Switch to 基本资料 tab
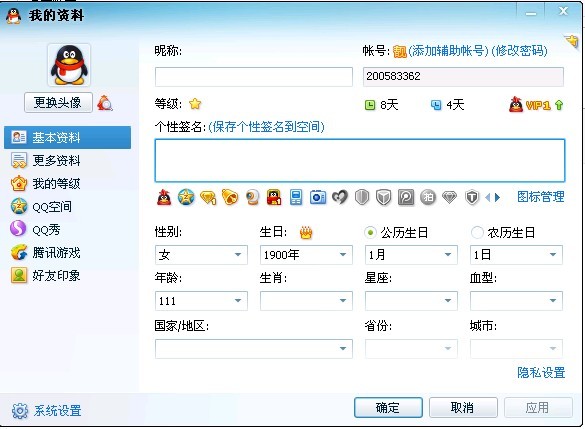This screenshot has height=429, width=585. point(68,138)
